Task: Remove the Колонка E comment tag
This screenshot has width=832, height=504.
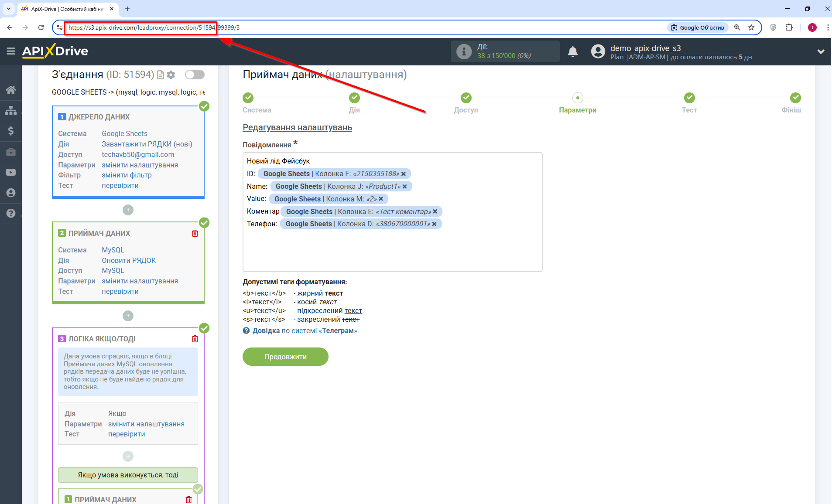Action: point(435,211)
